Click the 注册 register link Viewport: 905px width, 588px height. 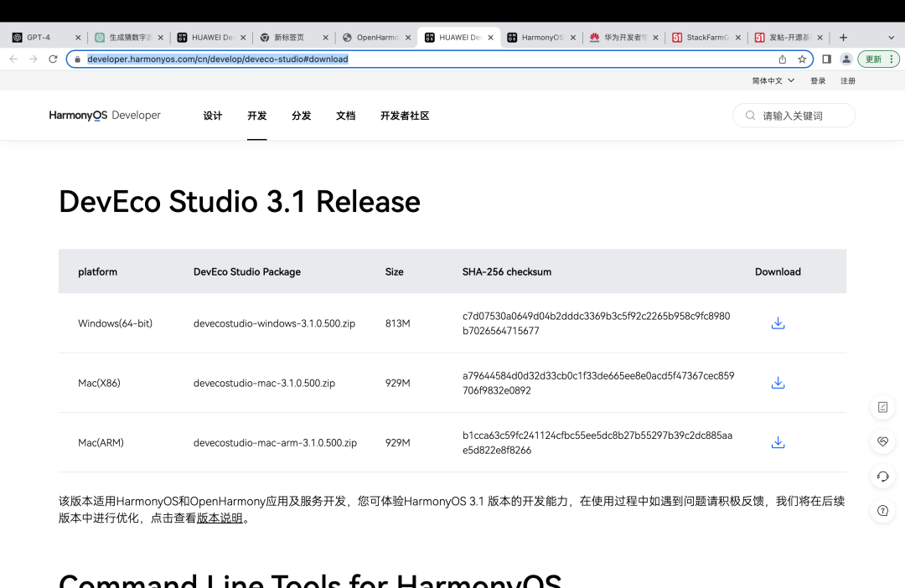coord(848,80)
